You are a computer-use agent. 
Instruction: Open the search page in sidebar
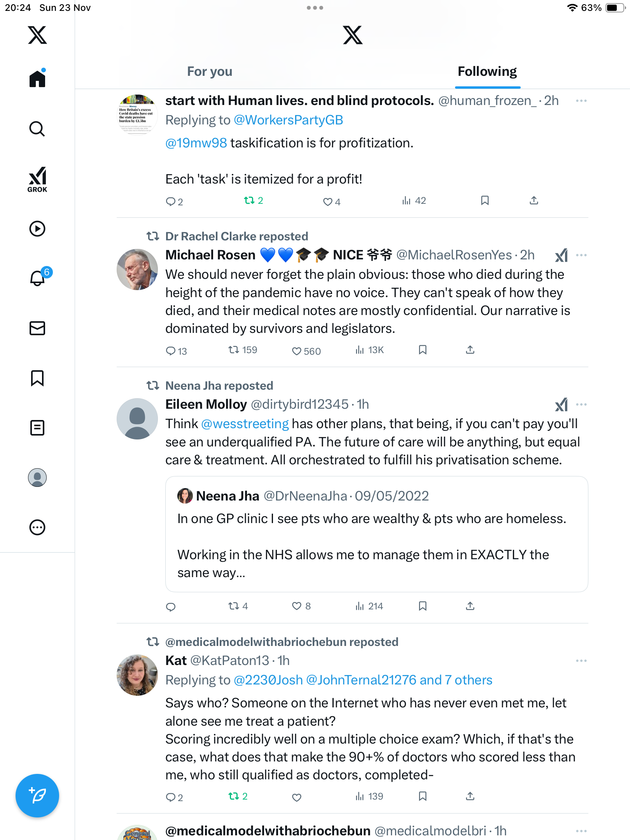(37, 129)
